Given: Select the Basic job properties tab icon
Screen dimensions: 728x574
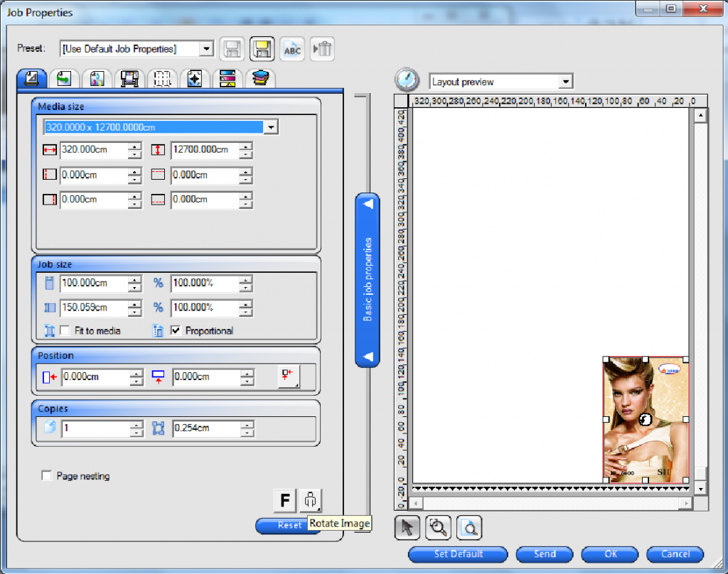Looking at the screenshot, I should click(31, 79).
